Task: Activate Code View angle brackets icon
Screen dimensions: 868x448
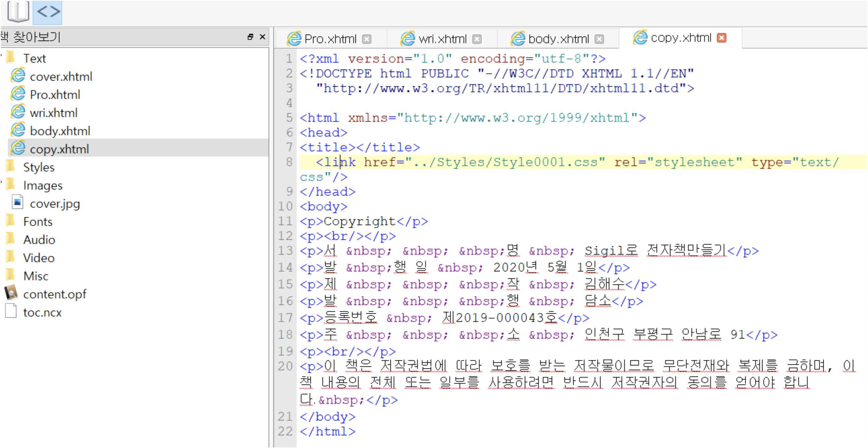Action: [x=48, y=12]
